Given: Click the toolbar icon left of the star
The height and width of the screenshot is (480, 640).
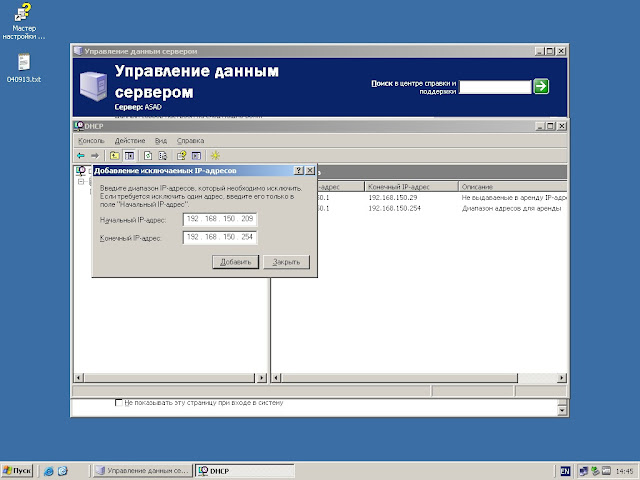Looking at the screenshot, I should point(196,156).
